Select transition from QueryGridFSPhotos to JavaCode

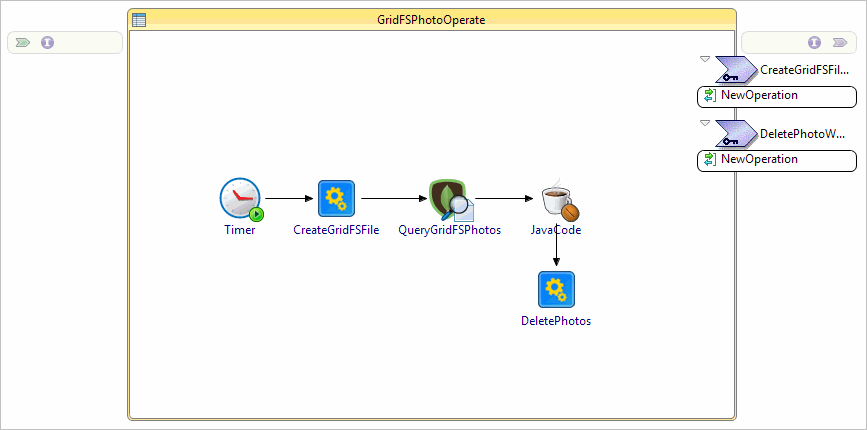tap(504, 198)
